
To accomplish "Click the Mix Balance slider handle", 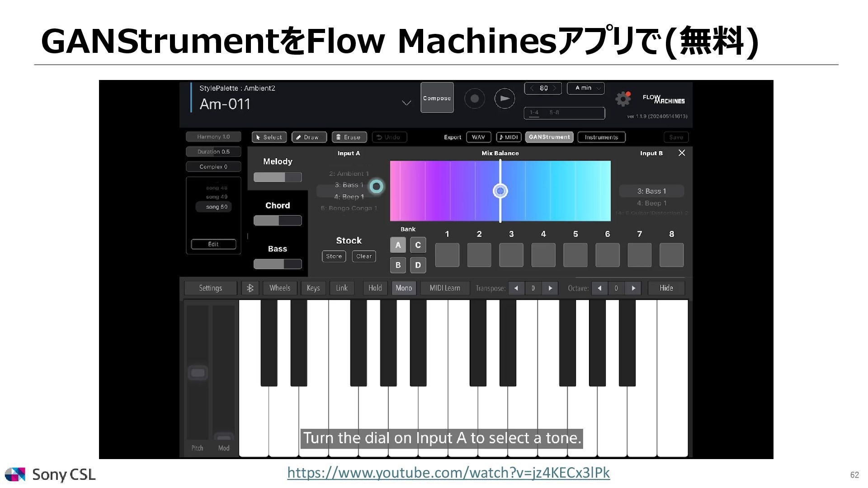I will pos(500,191).
